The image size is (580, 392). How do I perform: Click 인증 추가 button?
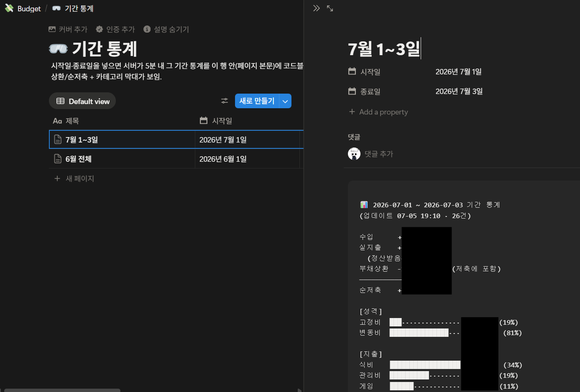point(115,29)
